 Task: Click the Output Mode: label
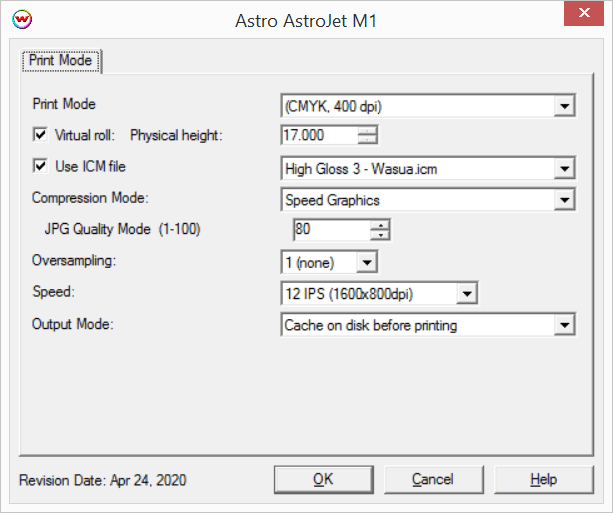(73, 324)
